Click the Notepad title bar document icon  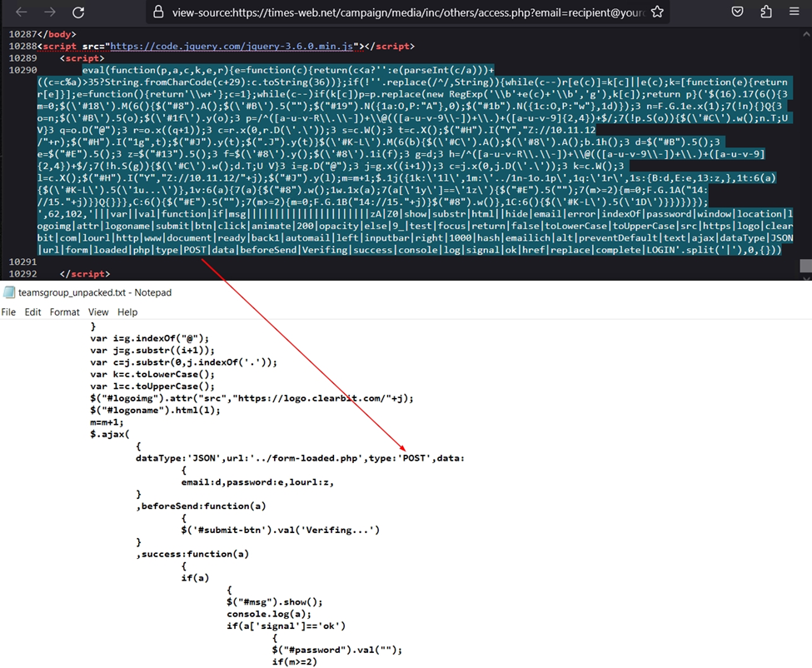click(9, 292)
